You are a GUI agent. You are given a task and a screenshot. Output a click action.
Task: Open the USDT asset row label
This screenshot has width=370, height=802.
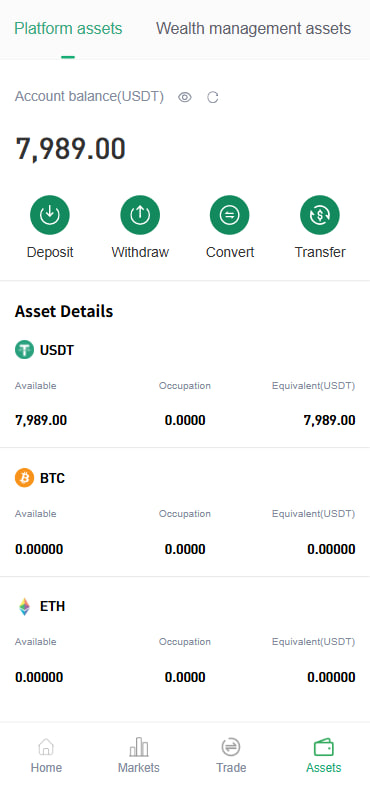pos(57,350)
